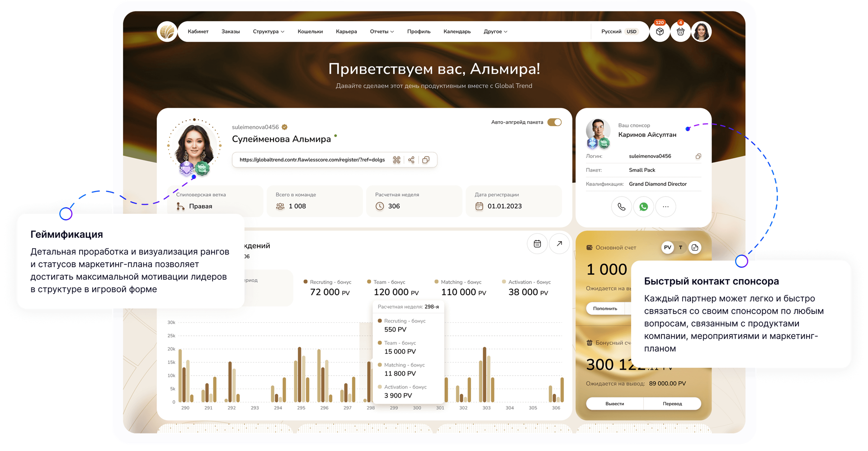Click the green badge on the sponsor's photo
The image size is (868, 451).
click(604, 144)
